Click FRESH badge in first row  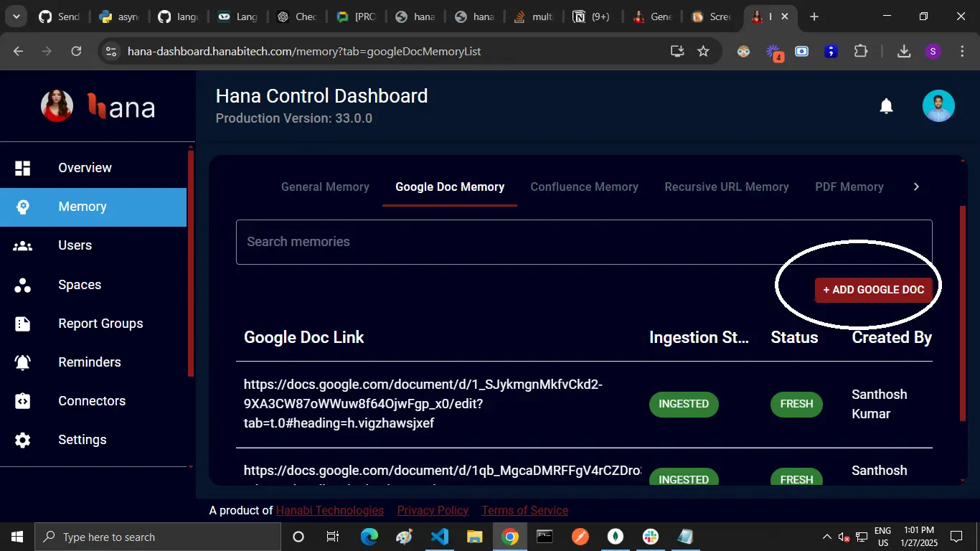click(x=796, y=404)
